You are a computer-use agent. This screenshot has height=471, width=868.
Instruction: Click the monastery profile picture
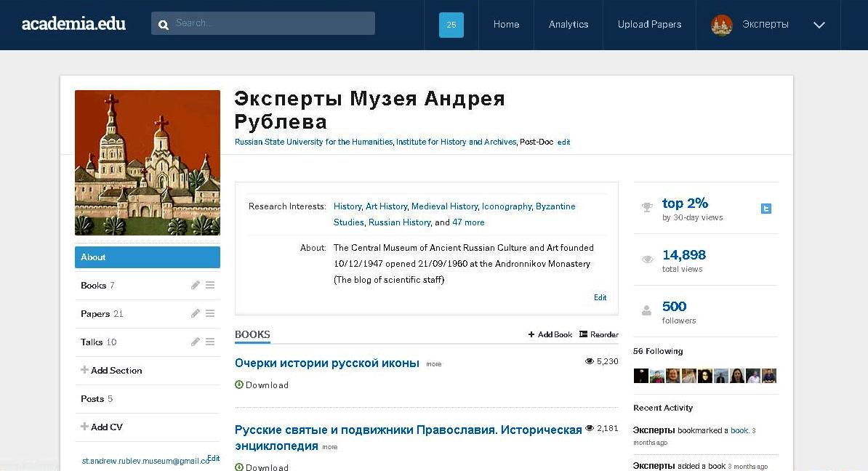[148, 163]
